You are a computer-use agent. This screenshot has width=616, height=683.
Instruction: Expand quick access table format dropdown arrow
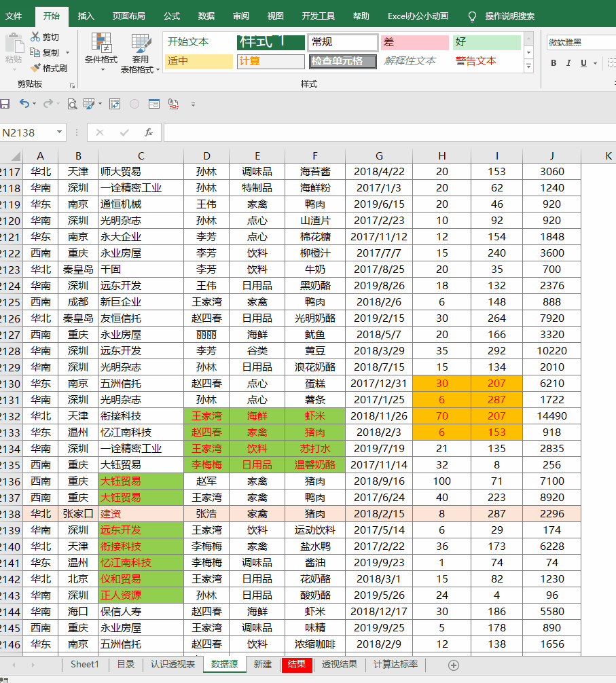[101, 104]
